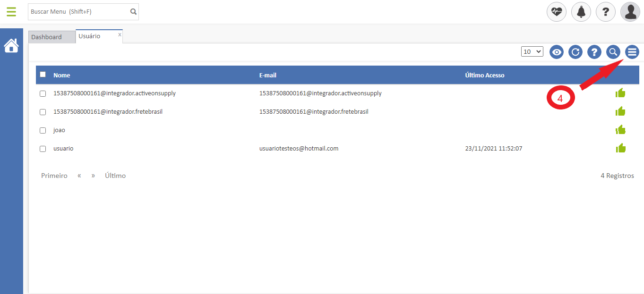Open the magnifier search filter button

click(613, 52)
